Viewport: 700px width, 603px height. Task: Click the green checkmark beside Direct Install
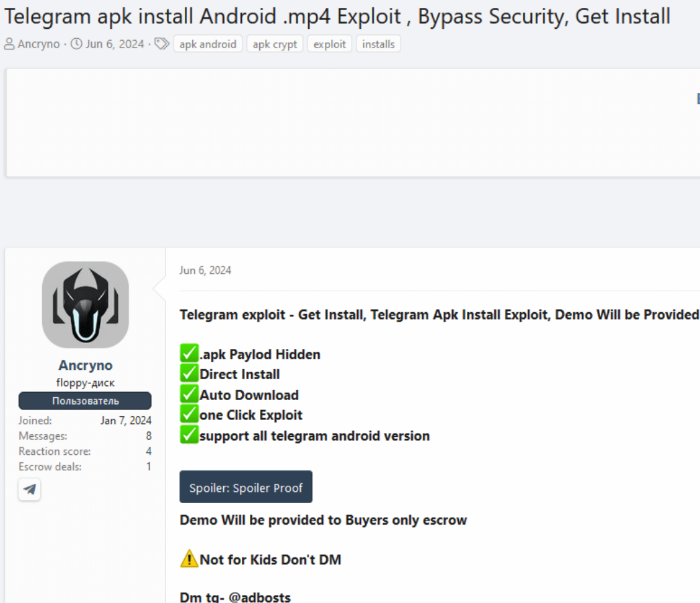tap(190, 374)
